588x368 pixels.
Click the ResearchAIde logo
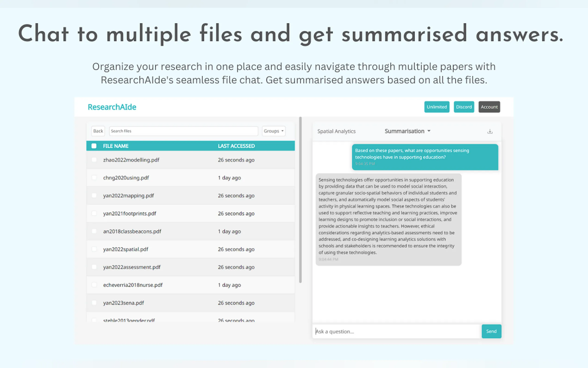pyautogui.click(x=112, y=107)
